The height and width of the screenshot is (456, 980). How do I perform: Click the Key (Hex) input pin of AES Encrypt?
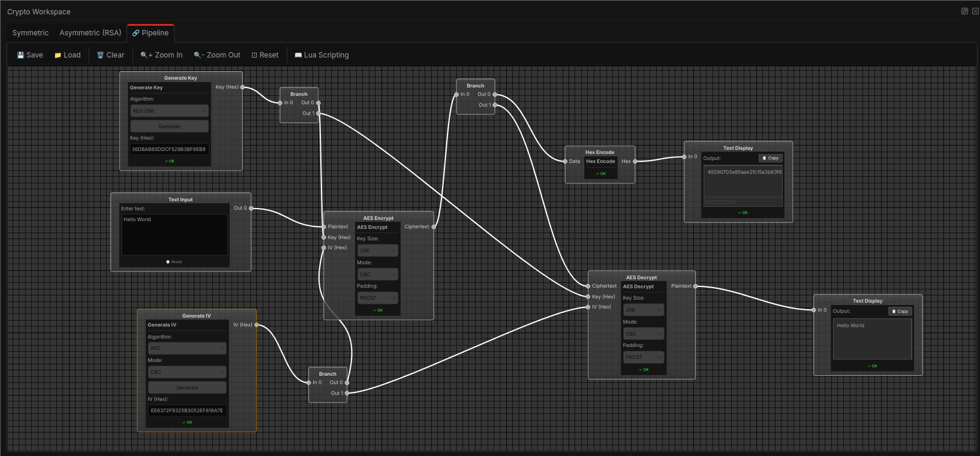(x=324, y=237)
